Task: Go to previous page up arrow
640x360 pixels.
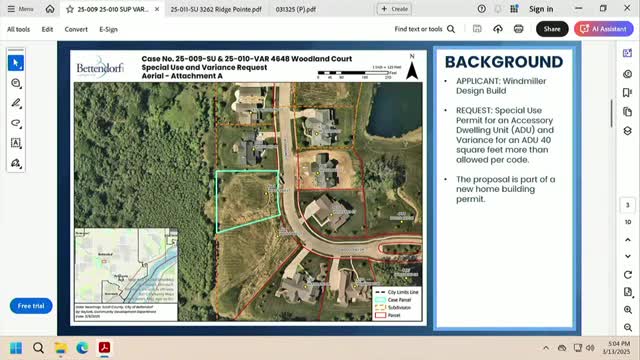Action: (x=628, y=240)
